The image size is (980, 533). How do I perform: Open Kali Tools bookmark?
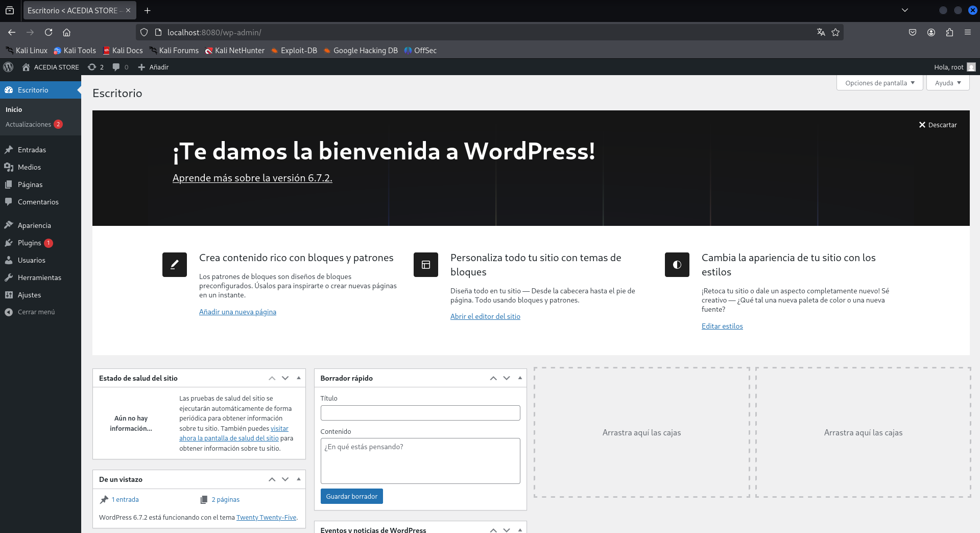click(x=75, y=50)
